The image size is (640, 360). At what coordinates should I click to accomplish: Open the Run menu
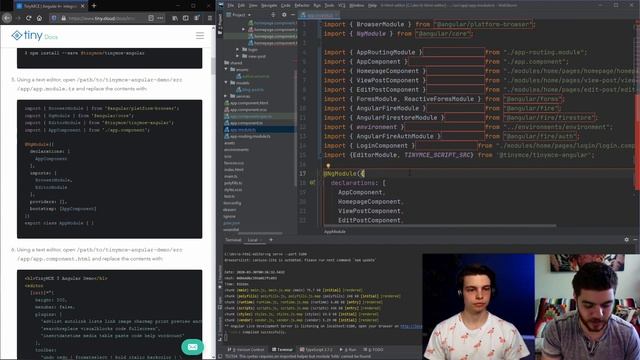(317, 5)
